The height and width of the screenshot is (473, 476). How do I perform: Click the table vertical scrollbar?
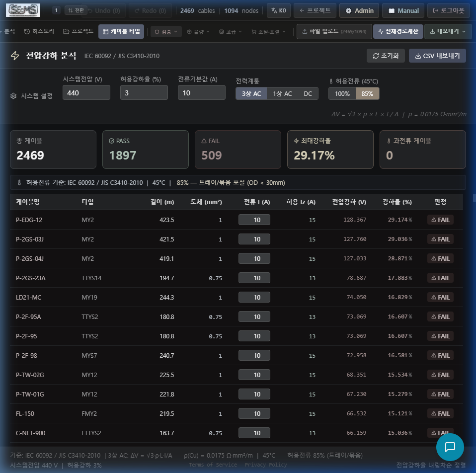coord(474,198)
